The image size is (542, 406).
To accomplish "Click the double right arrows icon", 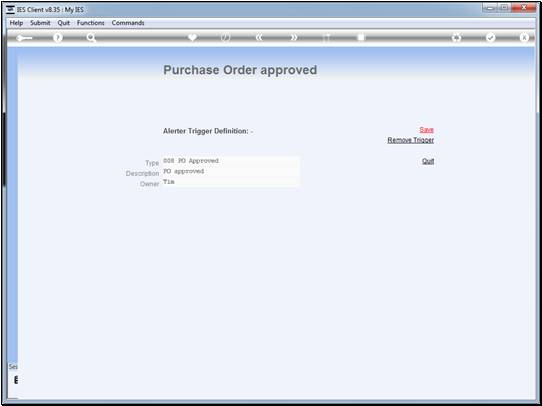I will coord(293,38).
